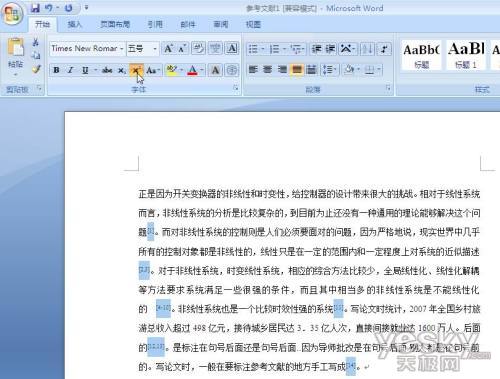This screenshot has width=500, height=379.
Task: Grow font size with large A button
Action: point(168,49)
